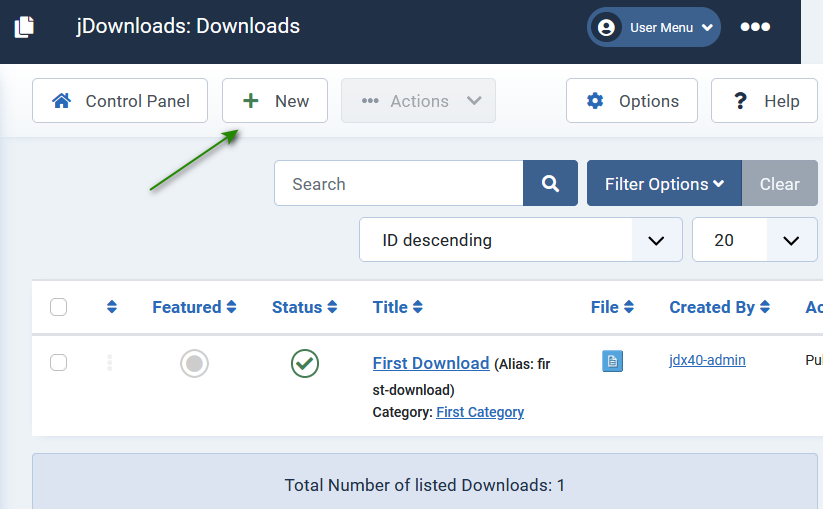823x509 pixels.
Task: Click the house icon on the Control Panel button
Action: tap(61, 100)
